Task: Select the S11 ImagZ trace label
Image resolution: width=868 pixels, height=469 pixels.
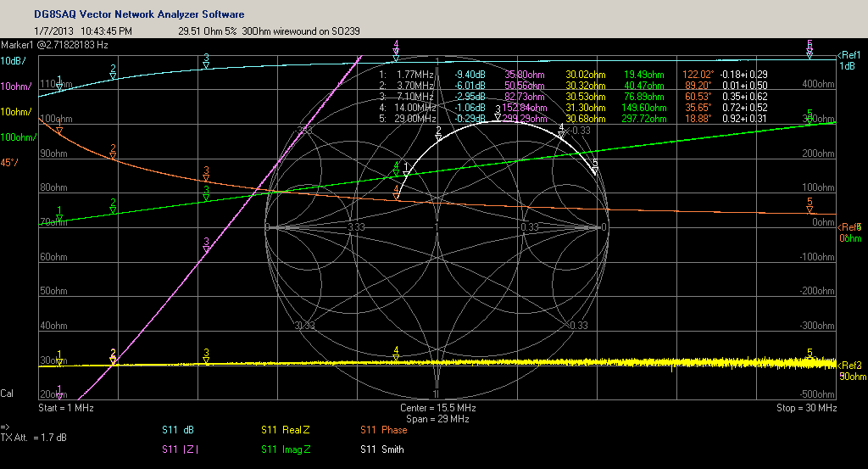Action: pos(287,449)
